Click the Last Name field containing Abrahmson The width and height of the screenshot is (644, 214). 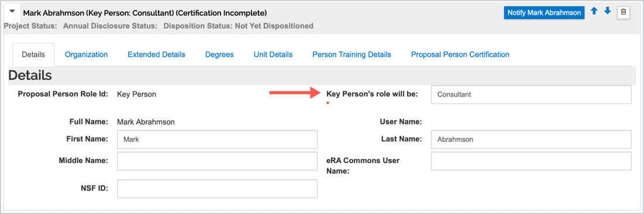pos(531,139)
